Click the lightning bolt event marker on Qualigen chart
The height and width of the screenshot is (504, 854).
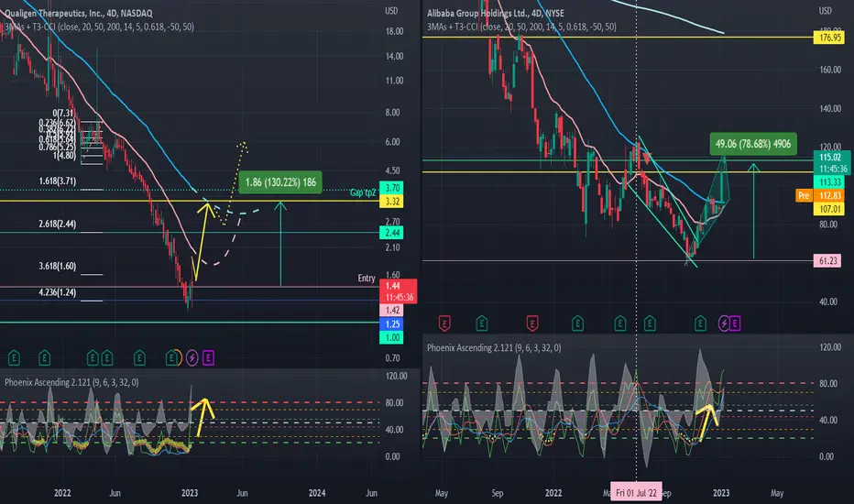(x=192, y=358)
